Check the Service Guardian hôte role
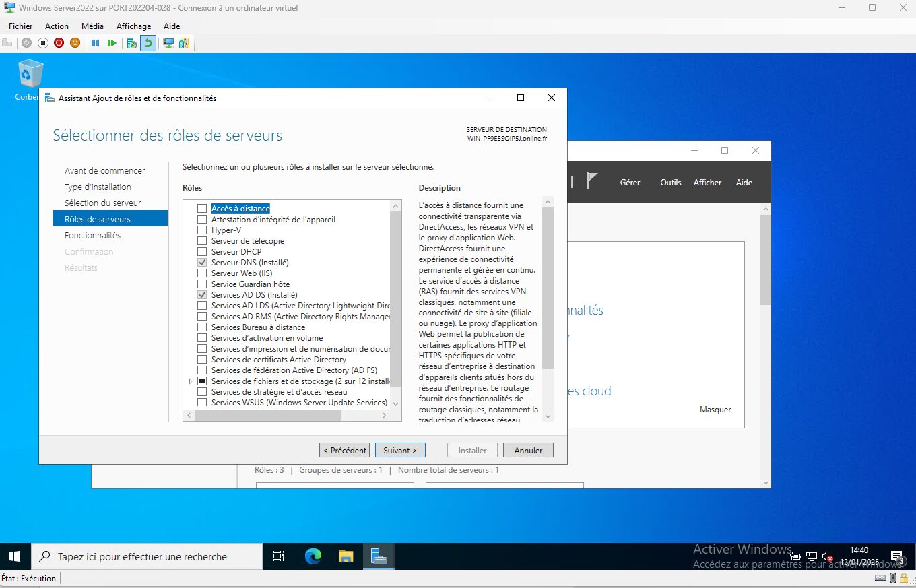 [x=202, y=284]
